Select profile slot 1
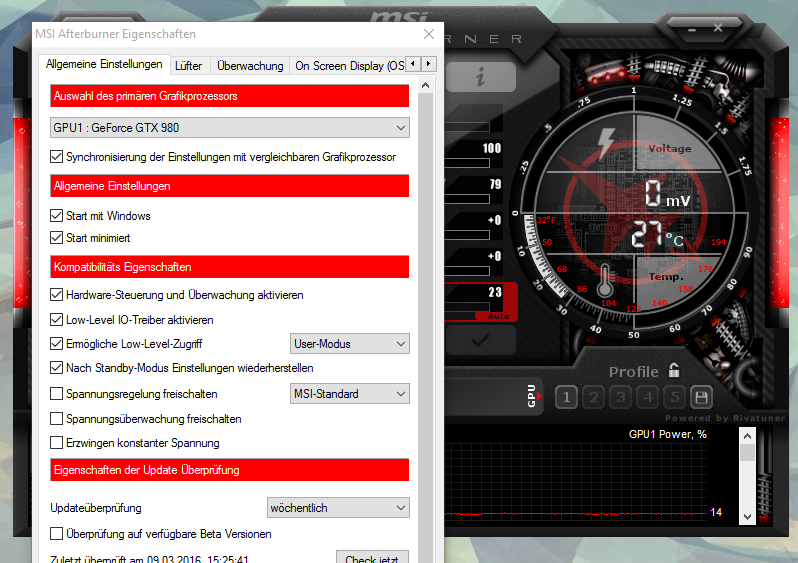The image size is (798, 563). click(x=566, y=398)
